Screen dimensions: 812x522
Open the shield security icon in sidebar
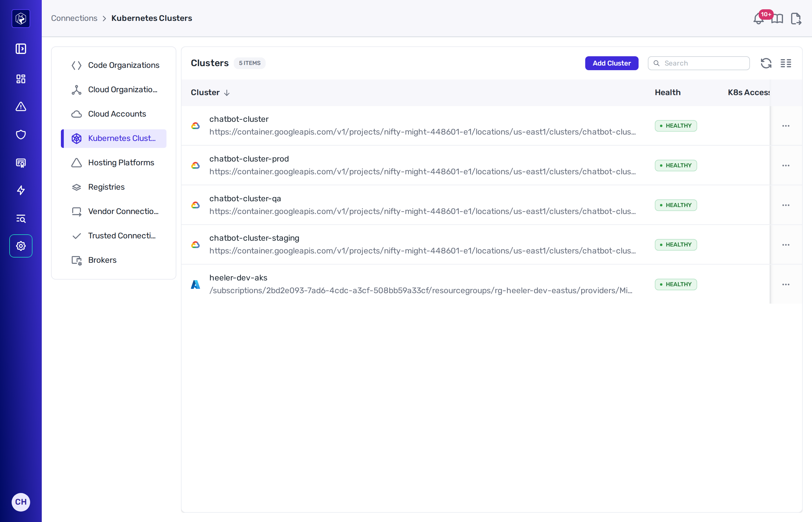pyautogui.click(x=21, y=135)
